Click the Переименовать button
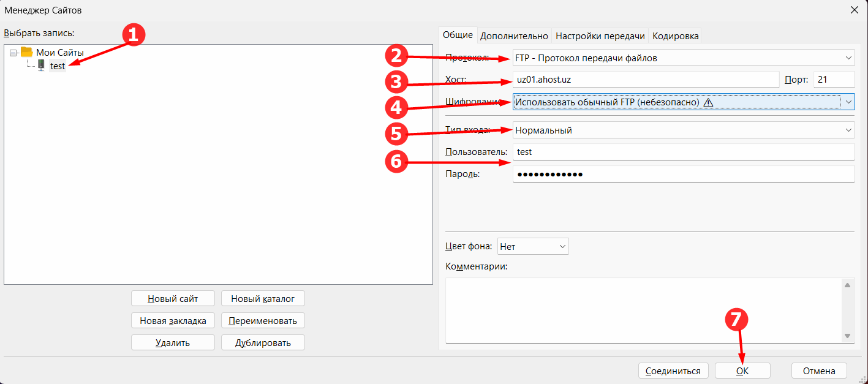 [x=263, y=320]
